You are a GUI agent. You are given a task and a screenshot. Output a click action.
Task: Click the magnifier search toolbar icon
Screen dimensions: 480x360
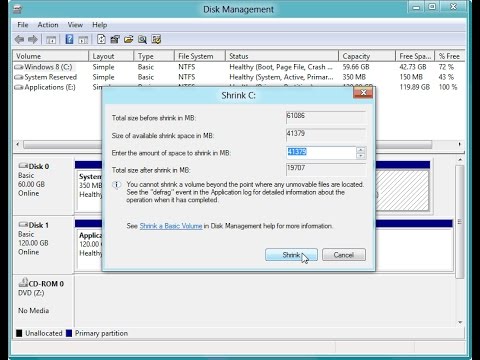point(142,39)
